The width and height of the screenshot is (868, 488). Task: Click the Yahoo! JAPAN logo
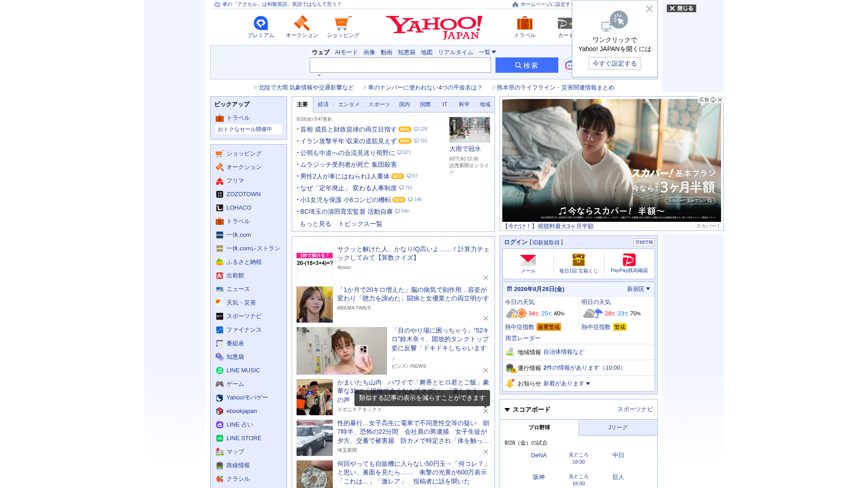pyautogui.click(x=434, y=28)
